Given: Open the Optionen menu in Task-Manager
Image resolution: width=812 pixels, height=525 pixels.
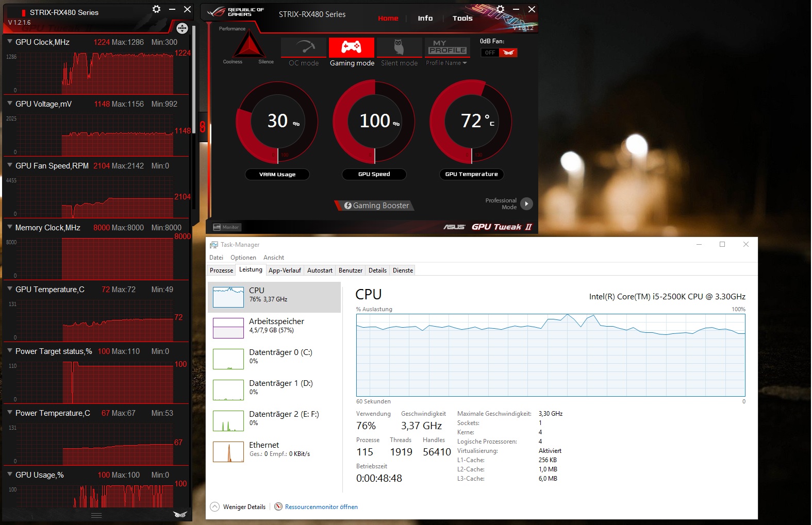Looking at the screenshot, I should [243, 258].
